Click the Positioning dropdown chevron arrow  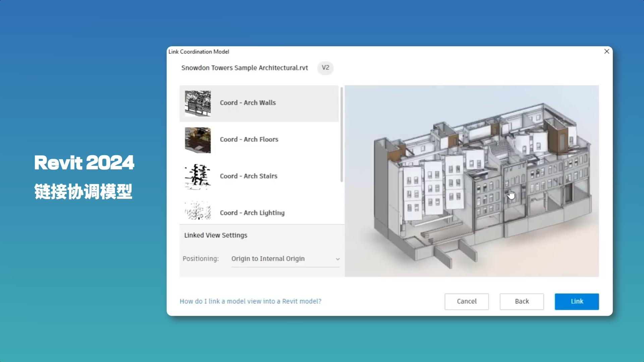pyautogui.click(x=338, y=259)
